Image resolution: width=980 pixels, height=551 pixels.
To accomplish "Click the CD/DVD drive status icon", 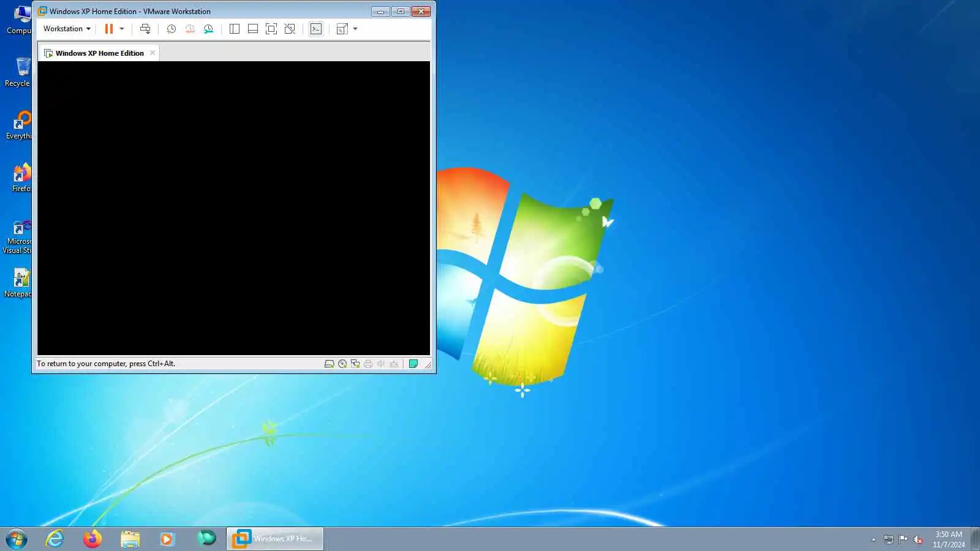I will [x=342, y=364].
